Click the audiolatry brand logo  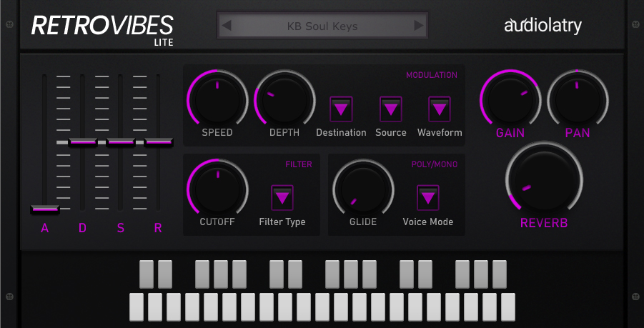pos(543,26)
